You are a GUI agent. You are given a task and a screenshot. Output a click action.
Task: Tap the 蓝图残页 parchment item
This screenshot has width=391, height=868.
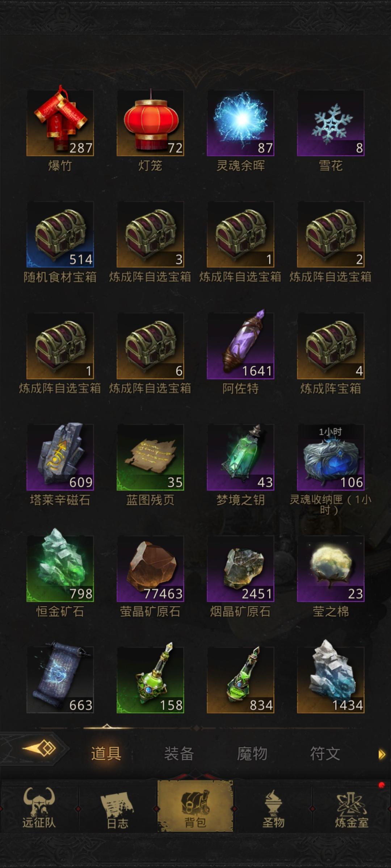[x=150, y=457]
